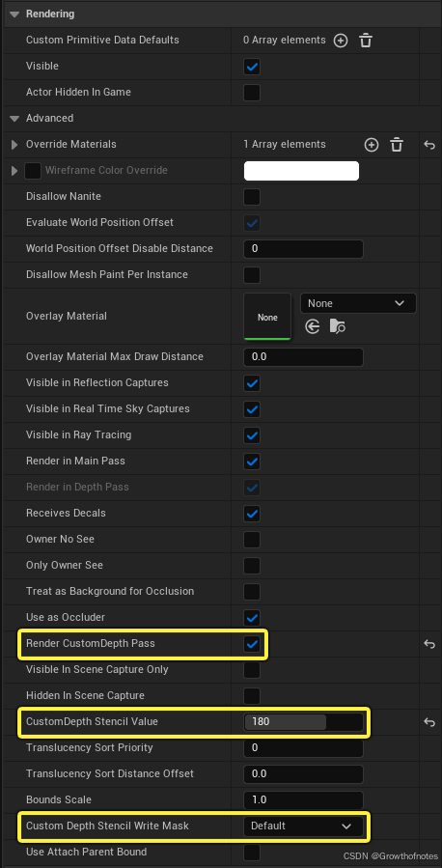Toggle Use as Occluder checkbox
This screenshot has width=442, height=868.
coord(252,617)
